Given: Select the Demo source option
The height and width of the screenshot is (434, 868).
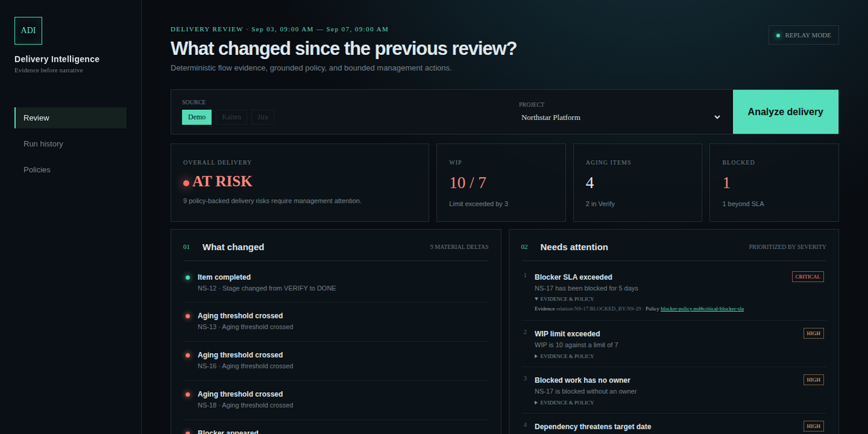Looking at the screenshot, I should pyautogui.click(x=197, y=117).
